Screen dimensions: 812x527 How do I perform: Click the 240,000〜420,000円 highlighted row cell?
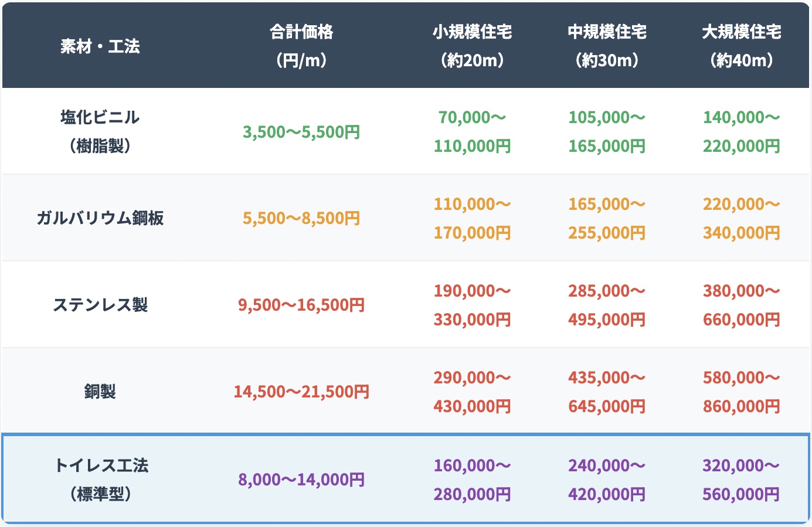607,480
